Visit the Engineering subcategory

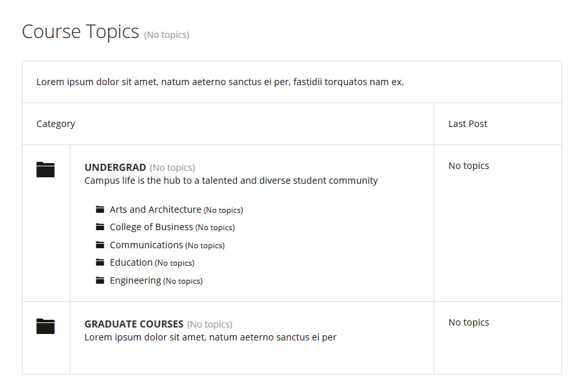click(136, 280)
